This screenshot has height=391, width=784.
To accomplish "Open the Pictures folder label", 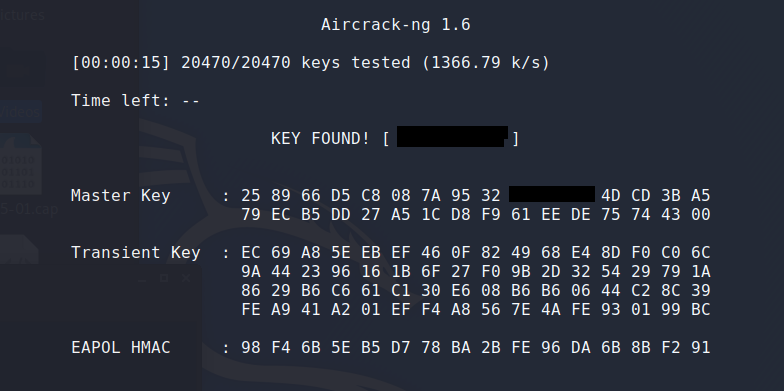I will (x=22, y=15).
